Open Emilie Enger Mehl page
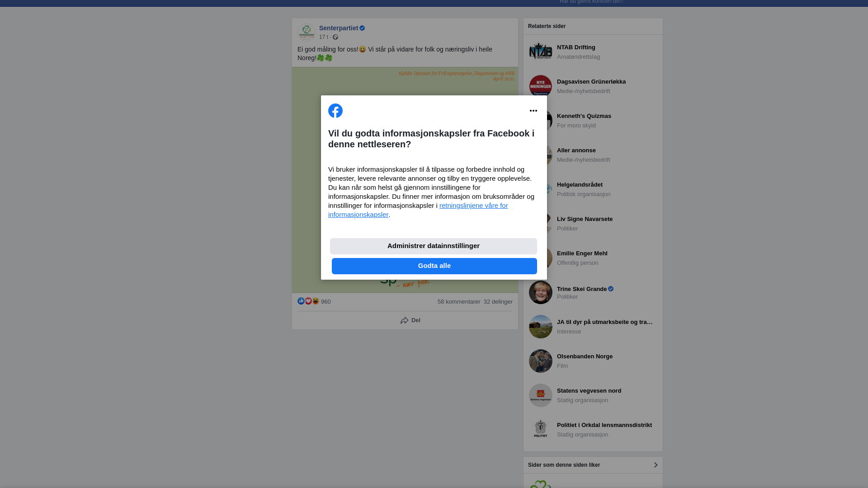 [x=582, y=253]
